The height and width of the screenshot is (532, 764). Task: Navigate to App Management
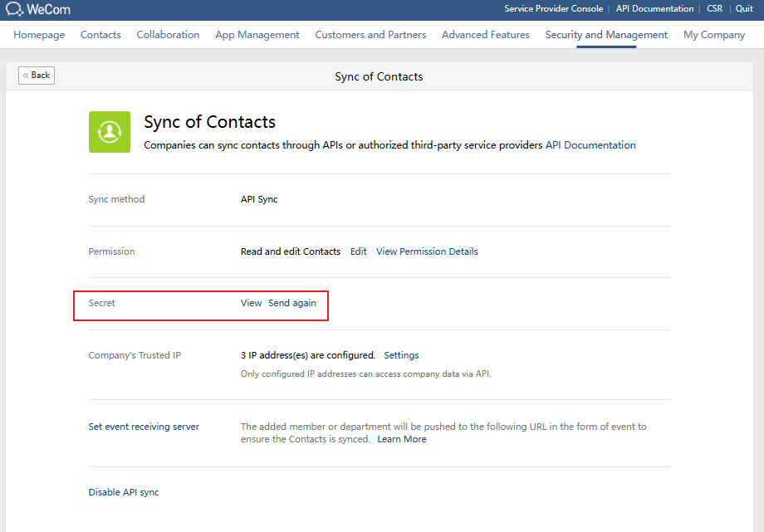click(257, 35)
